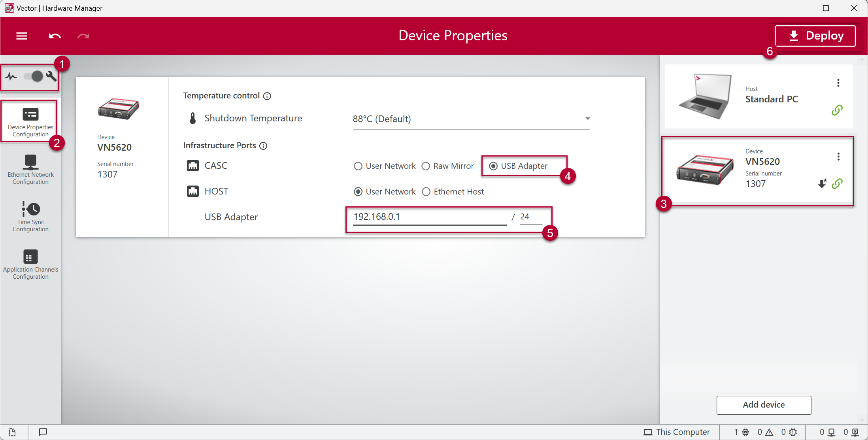Screen dimensions: 868x440
Task: Select Raw Mirror for CASC port
Action: point(426,166)
